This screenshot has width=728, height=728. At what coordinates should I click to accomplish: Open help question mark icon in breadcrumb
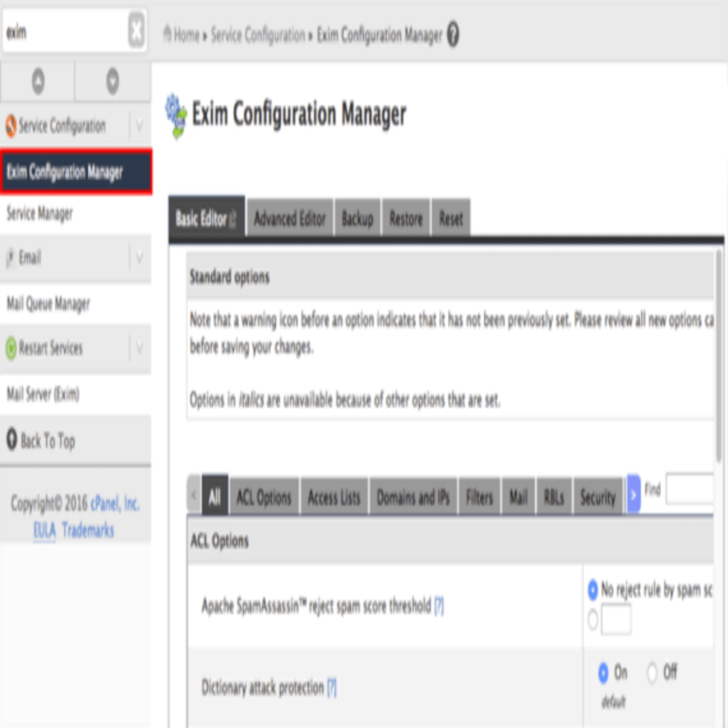453,34
